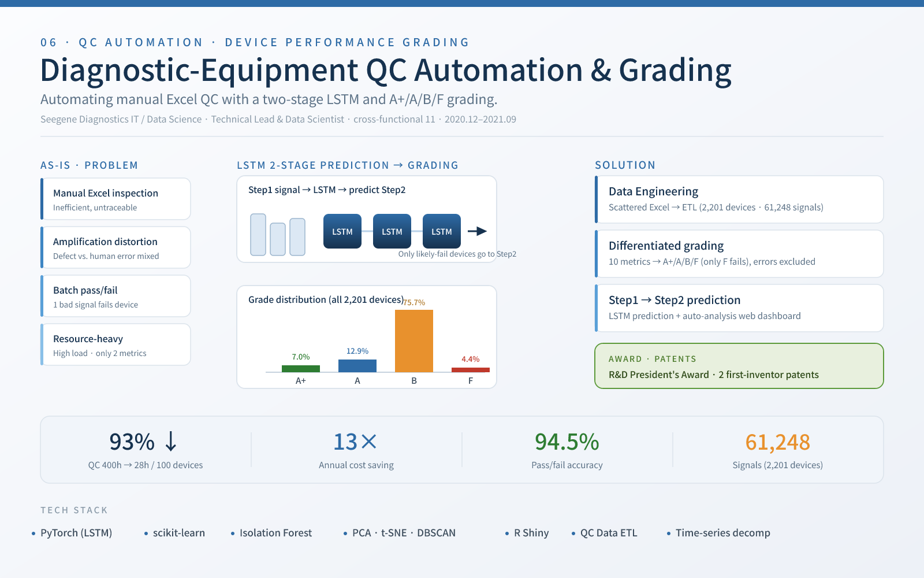Click the third LSTM block

click(x=442, y=231)
